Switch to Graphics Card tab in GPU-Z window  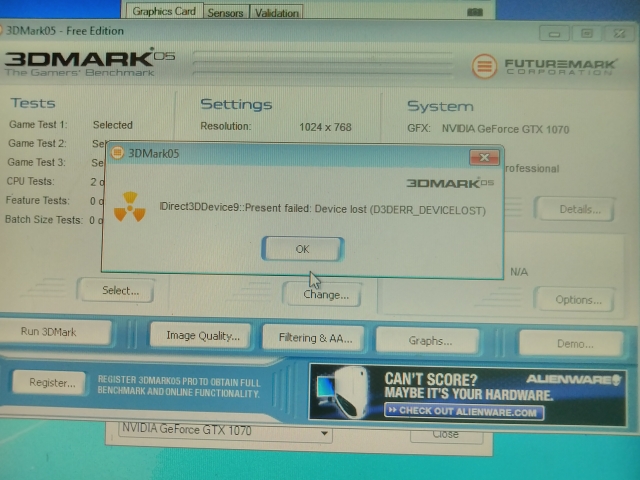pyautogui.click(x=164, y=11)
